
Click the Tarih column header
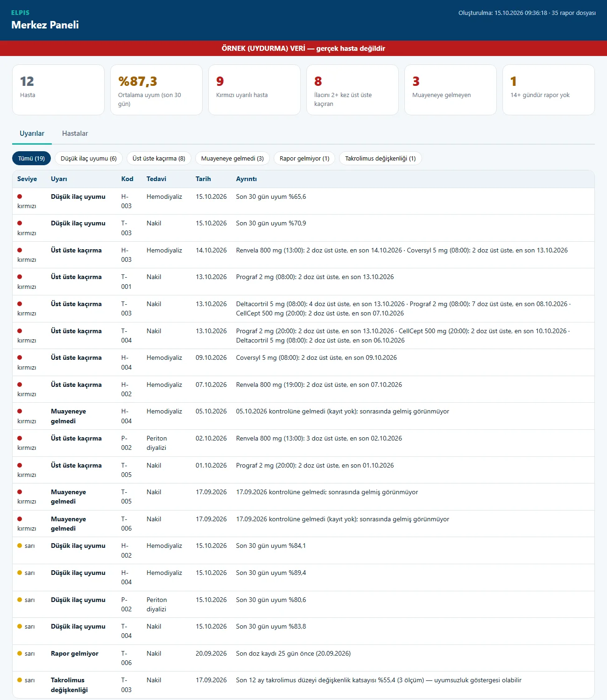[203, 179]
